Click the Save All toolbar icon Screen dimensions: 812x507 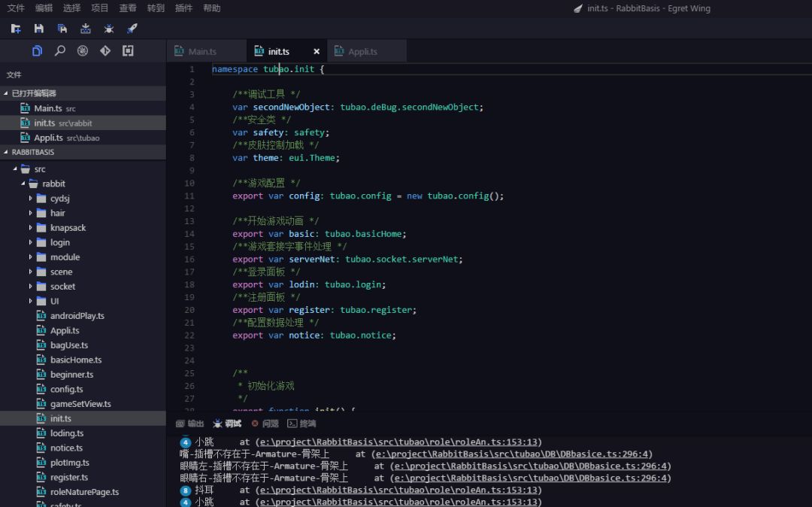click(x=62, y=29)
